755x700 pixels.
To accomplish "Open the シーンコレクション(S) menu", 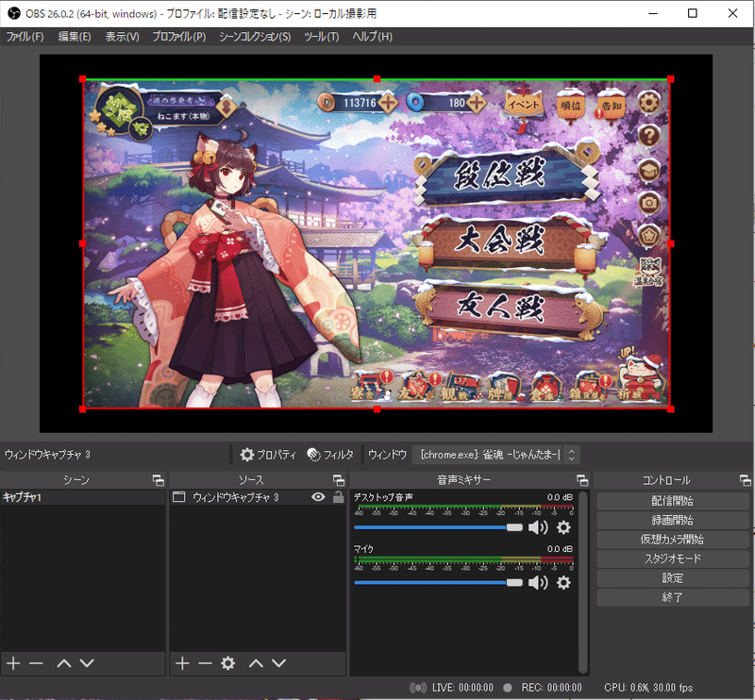I will [x=255, y=37].
